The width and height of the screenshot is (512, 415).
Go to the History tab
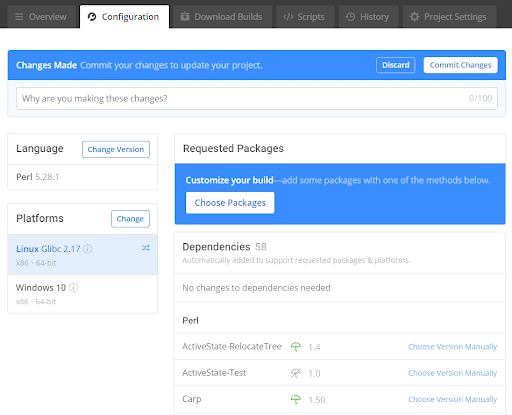click(x=368, y=17)
